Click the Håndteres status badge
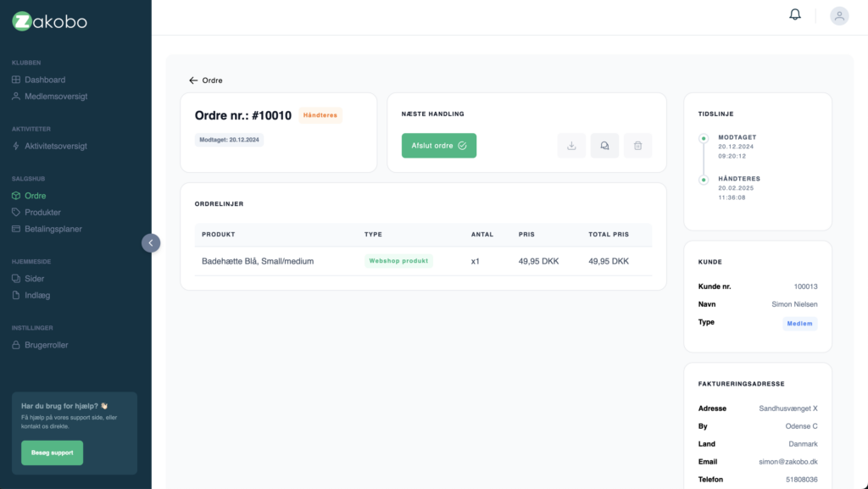The height and width of the screenshot is (489, 868). coord(320,116)
